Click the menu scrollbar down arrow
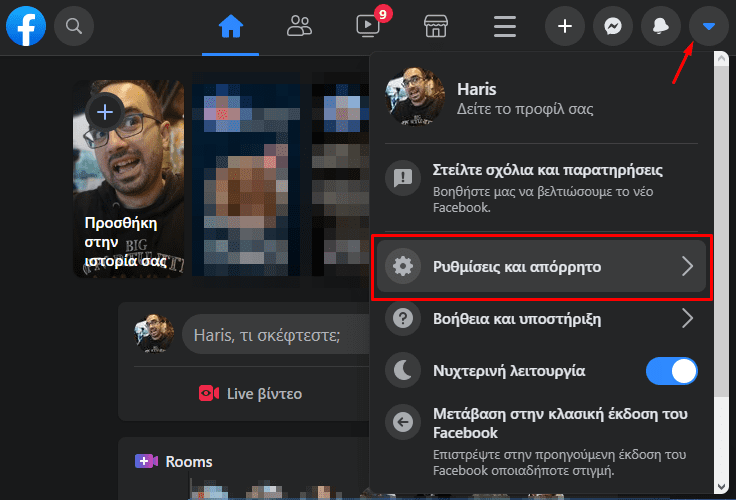 click(x=721, y=487)
